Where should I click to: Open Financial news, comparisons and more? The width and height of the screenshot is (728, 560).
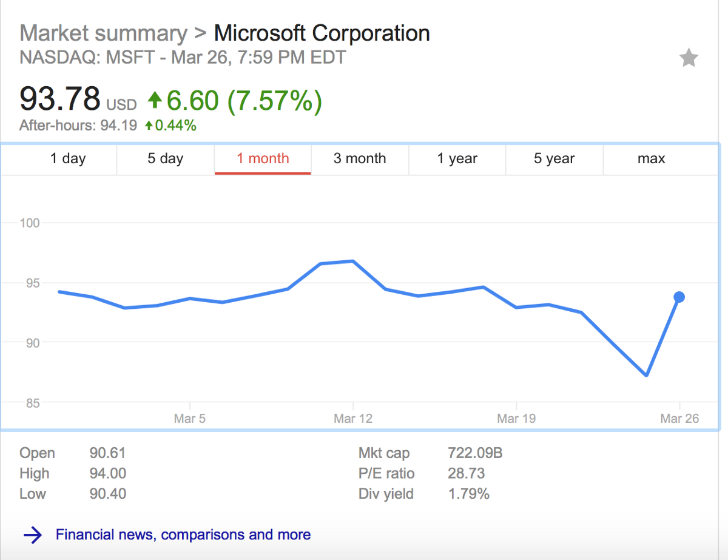pos(183,535)
